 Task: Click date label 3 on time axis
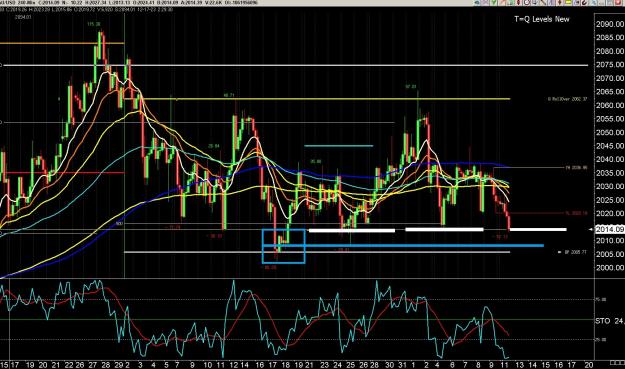[140, 365]
